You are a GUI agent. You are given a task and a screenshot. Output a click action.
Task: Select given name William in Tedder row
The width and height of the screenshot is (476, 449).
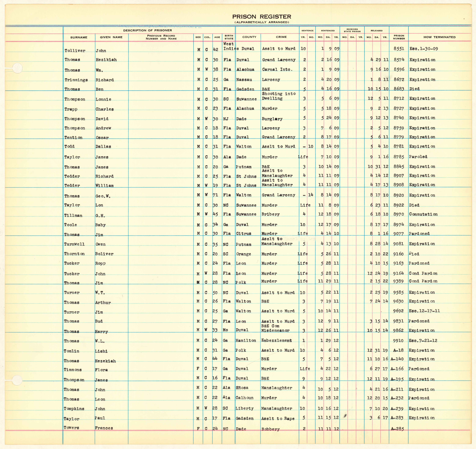pos(104,186)
